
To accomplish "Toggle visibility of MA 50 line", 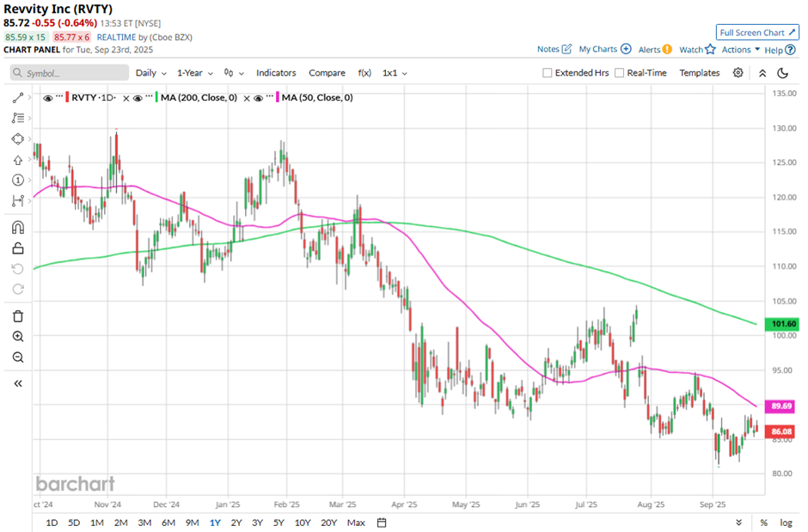I will pos(259,98).
